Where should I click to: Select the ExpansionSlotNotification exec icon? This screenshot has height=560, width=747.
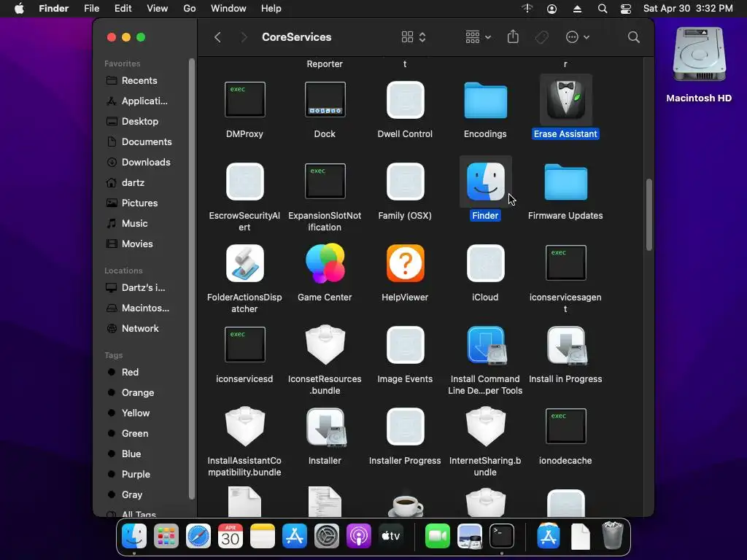click(325, 182)
